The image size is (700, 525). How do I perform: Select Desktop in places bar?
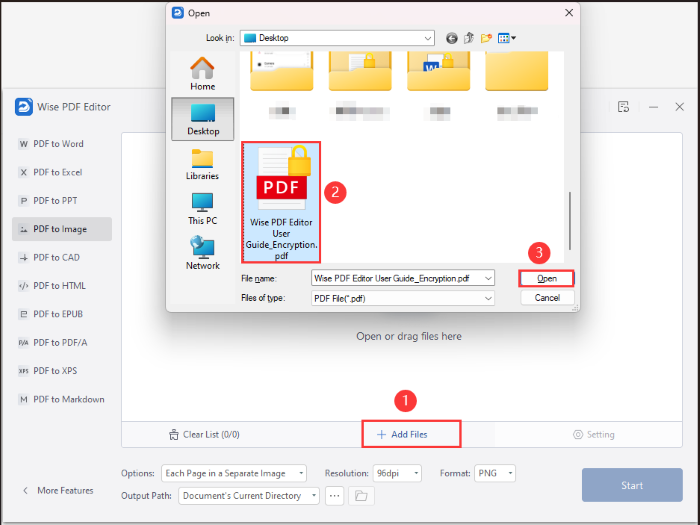(203, 119)
